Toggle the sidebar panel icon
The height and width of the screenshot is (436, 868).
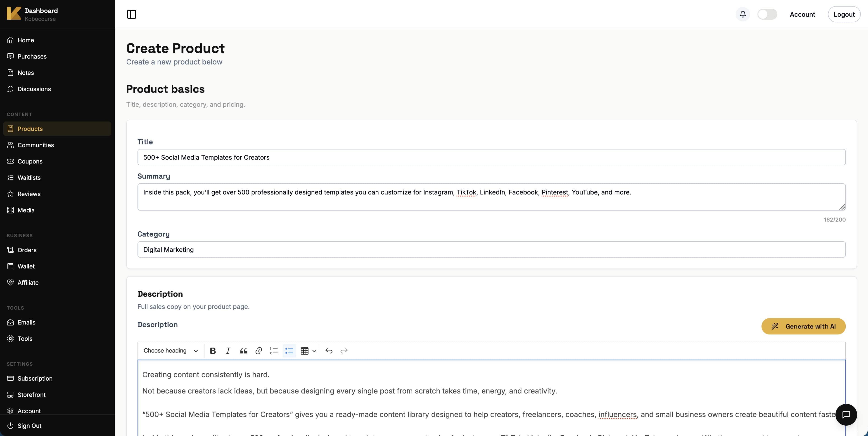pos(131,14)
